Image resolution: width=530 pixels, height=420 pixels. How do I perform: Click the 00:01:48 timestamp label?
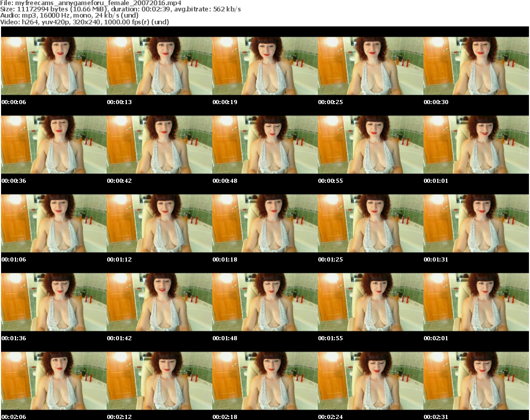225,338
